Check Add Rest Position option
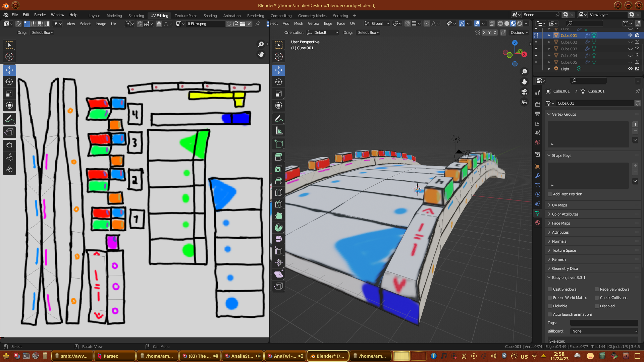644x362 pixels. point(550,194)
